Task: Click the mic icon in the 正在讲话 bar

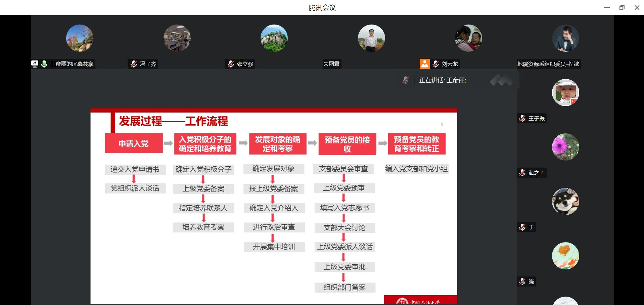Action: tap(406, 80)
